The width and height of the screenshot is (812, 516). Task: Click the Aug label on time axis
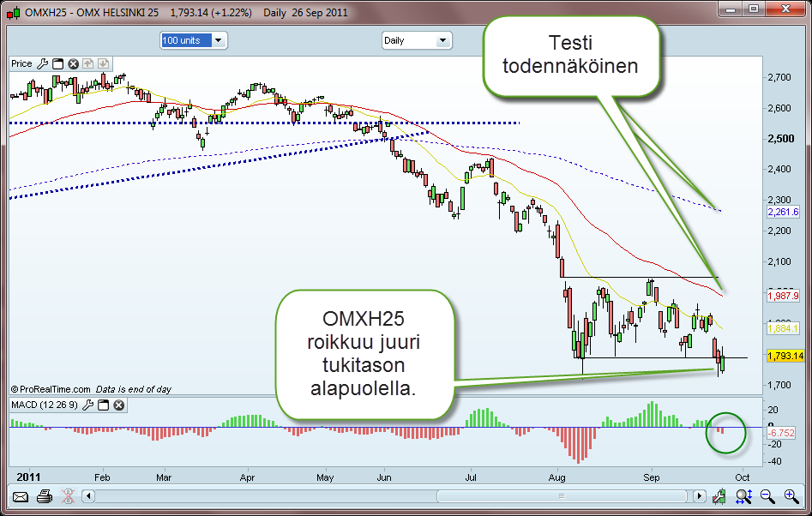coord(557,477)
